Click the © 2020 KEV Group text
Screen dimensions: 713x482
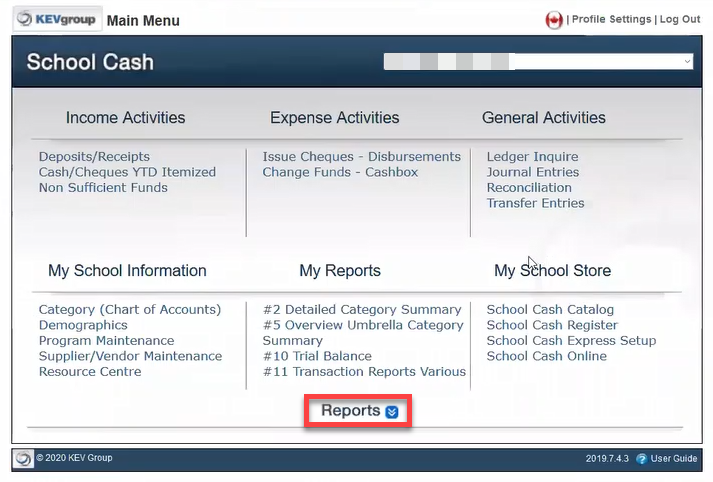pos(74,458)
